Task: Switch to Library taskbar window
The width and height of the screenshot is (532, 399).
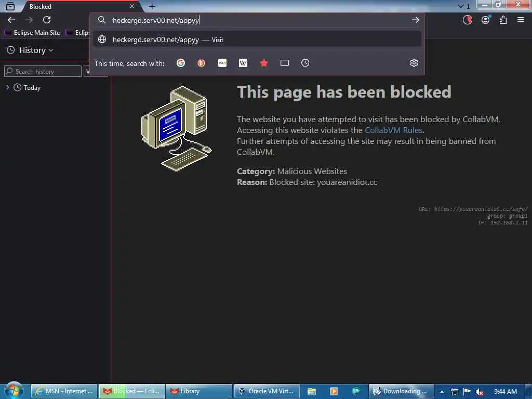Action: tap(199, 391)
